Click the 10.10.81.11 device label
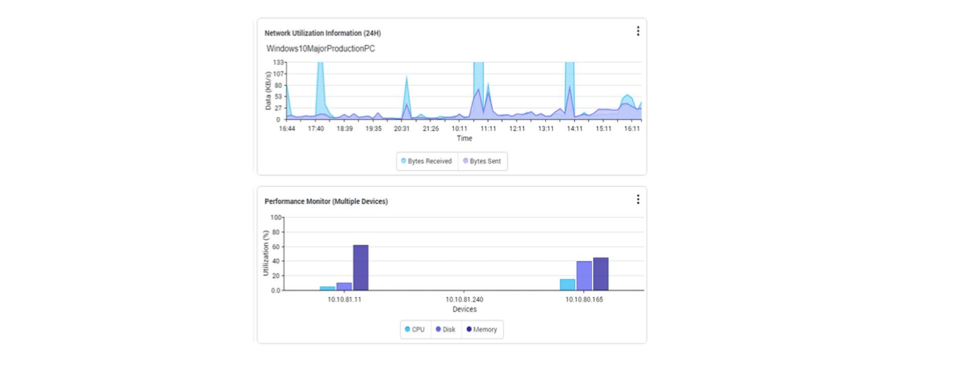This screenshot has height=387, width=980. [345, 300]
